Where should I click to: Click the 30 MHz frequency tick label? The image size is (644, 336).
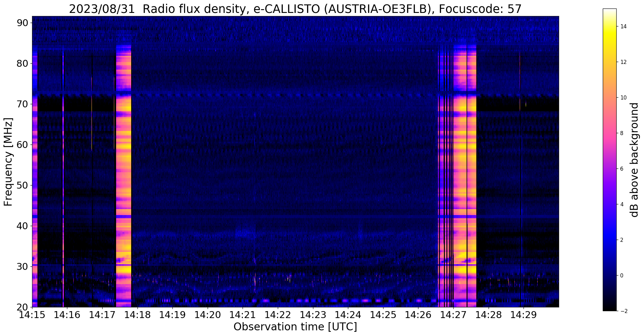pyautogui.click(x=22, y=266)
